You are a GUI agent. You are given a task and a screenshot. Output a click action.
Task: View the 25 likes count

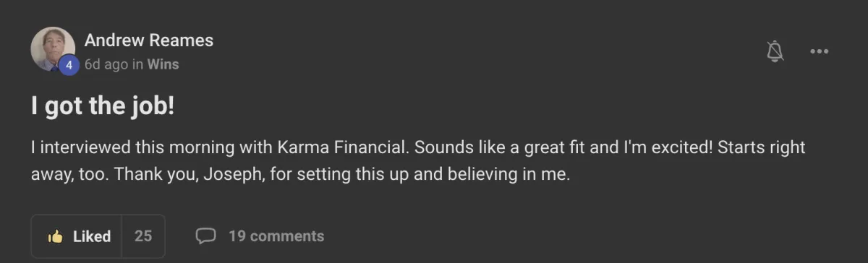[x=143, y=236]
